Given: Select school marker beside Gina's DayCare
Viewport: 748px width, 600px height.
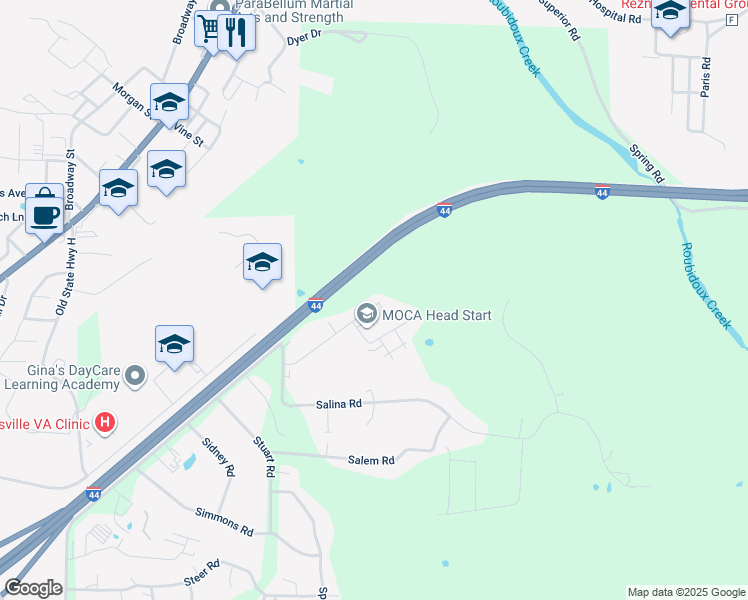Looking at the screenshot, I should click(175, 344).
